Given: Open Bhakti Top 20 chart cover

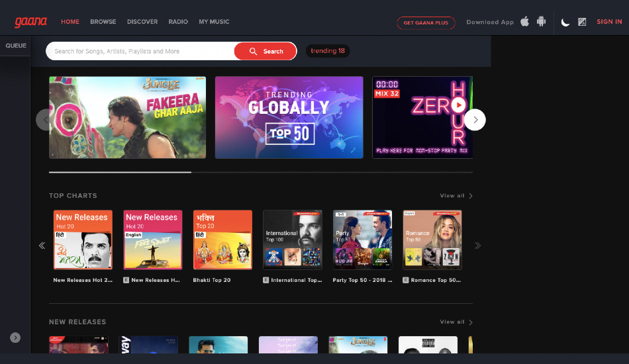Looking at the screenshot, I should [x=222, y=240].
